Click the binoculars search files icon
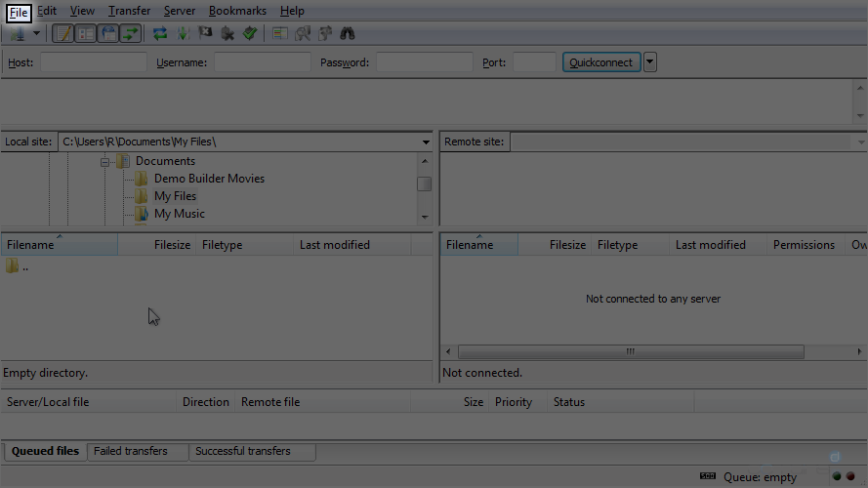Viewport: 868px width, 488px height. tap(348, 33)
